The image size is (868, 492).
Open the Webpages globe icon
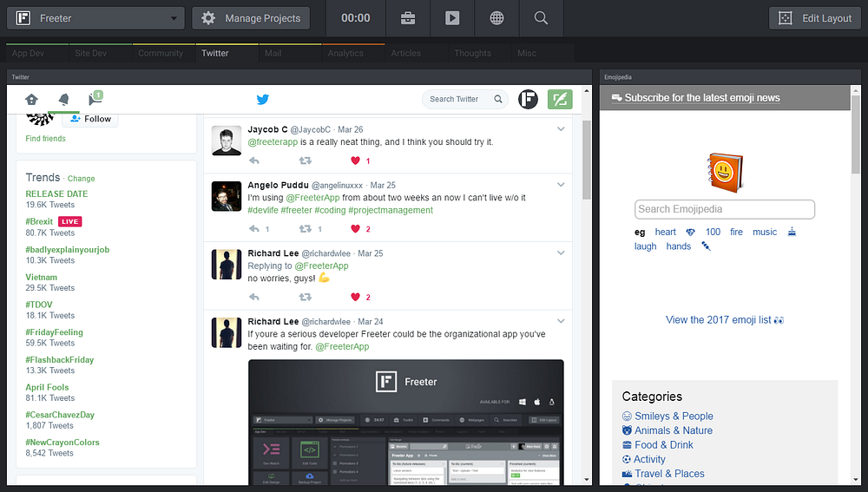496,18
